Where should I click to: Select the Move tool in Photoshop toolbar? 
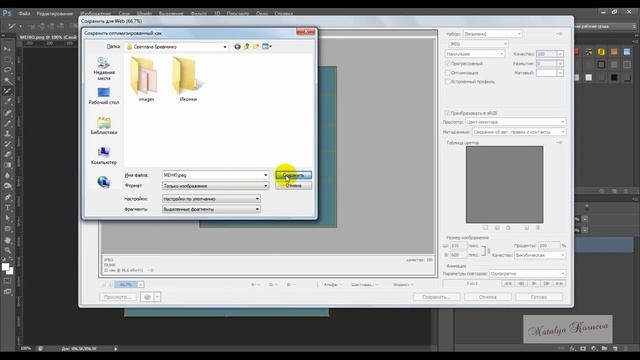point(7,49)
